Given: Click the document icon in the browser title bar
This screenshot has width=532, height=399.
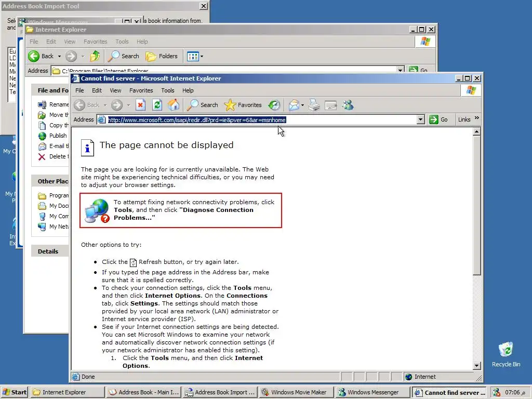Looking at the screenshot, I should point(76,78).
